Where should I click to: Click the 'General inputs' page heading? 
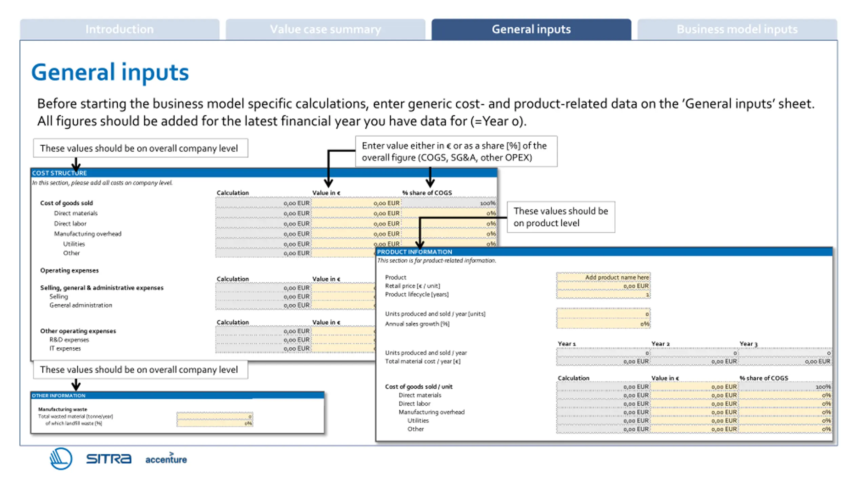pyautogui.click(x=110, y=72)
